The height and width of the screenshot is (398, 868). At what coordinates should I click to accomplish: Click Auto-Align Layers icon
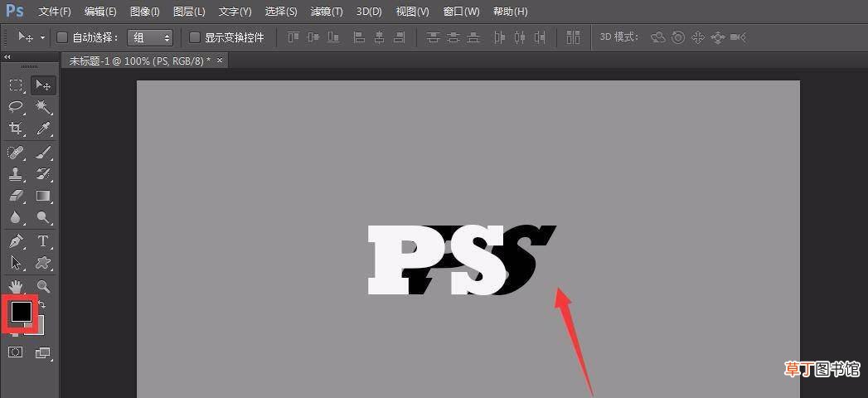pos(574,37)
